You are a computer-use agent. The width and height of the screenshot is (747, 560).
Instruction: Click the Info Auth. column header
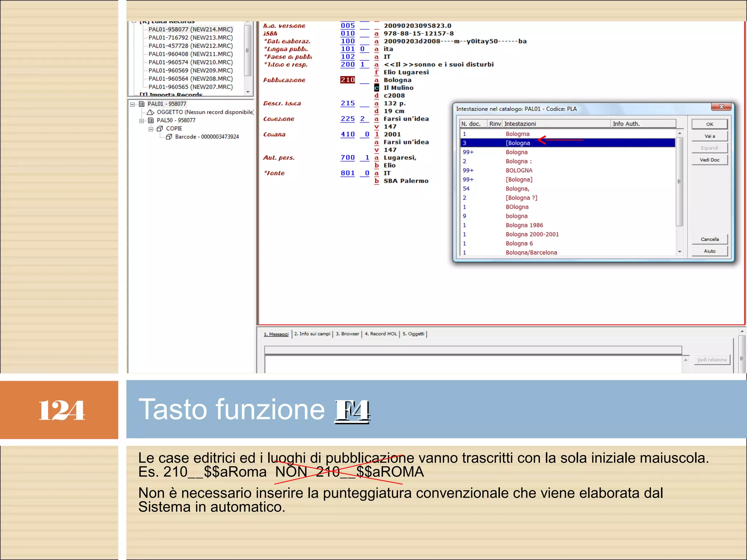click(643, 124)
